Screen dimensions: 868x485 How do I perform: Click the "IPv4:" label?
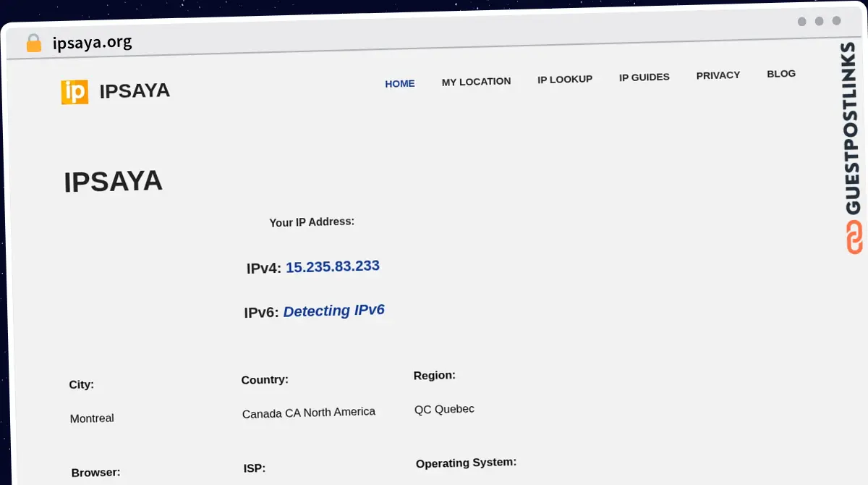point(263,269)
